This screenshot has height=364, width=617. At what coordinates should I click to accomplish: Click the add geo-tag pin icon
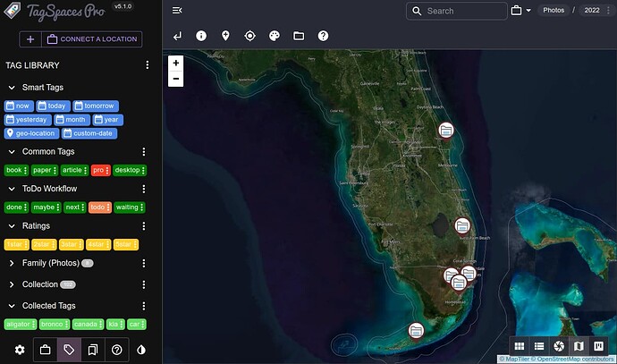tap(225, 36)
